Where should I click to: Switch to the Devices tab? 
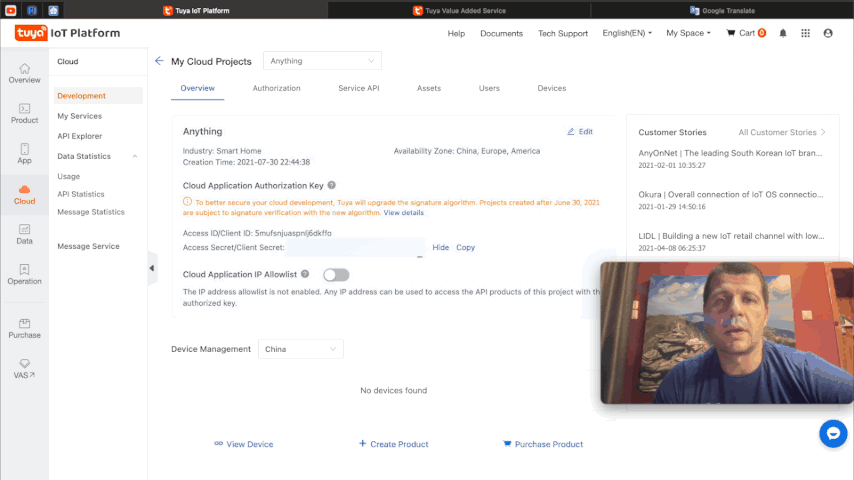tap(552, 88)
